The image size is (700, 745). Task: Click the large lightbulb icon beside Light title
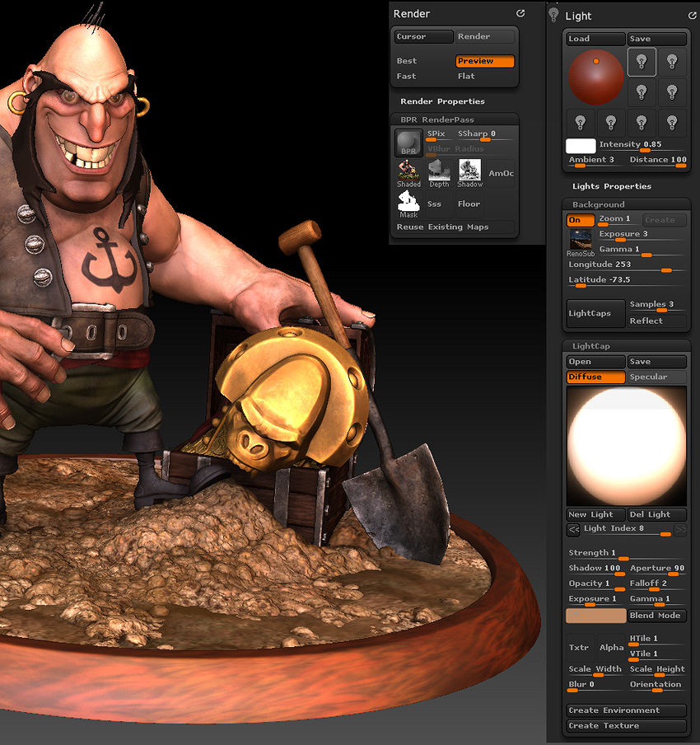[553, 15]
